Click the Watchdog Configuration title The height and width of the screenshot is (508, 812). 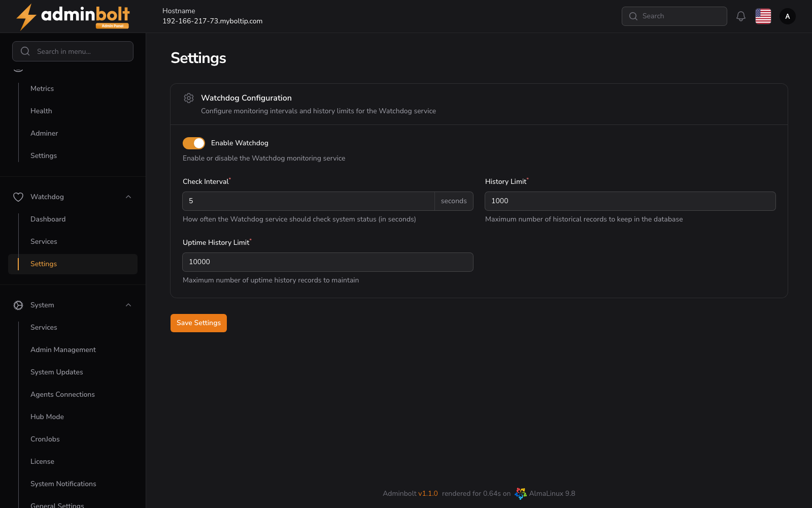[246, 98]
